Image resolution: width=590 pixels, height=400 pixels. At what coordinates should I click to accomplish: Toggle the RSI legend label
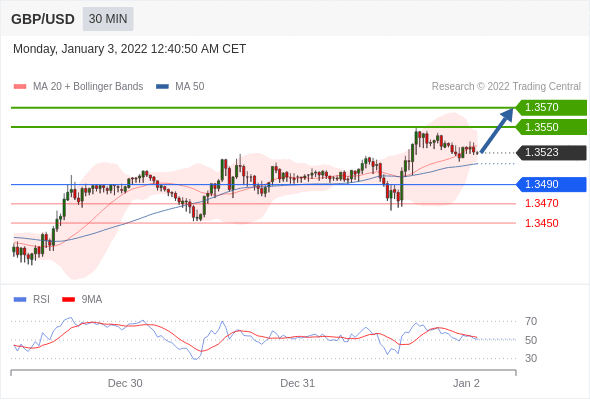[x=41, y=300]
